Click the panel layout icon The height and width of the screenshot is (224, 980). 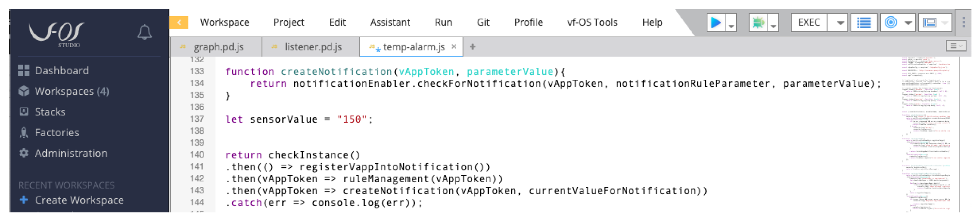[x=930, y=23]
